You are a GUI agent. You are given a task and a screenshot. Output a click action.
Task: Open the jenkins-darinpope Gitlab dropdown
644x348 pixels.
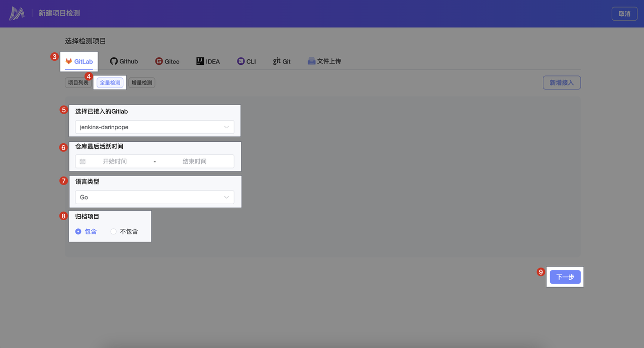click(x=154, y=127)
